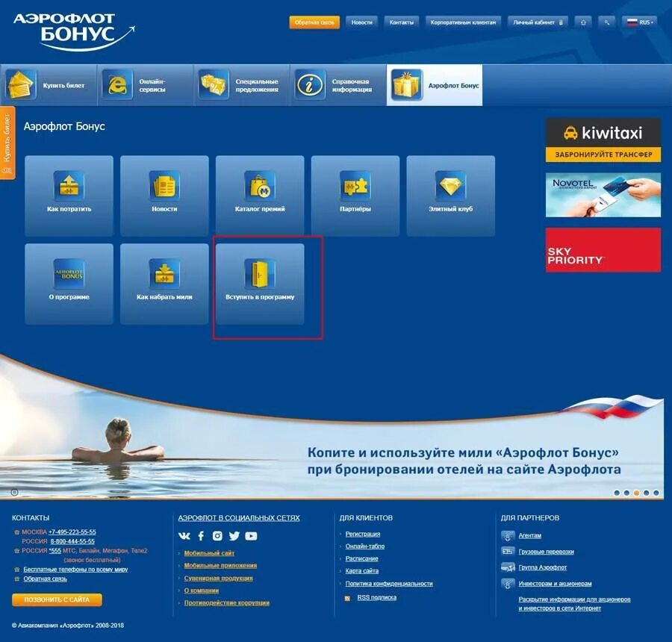Viewport: 672px width, 642px height.
Task: Open Личный кабинет login button
Action: point(538,22)
